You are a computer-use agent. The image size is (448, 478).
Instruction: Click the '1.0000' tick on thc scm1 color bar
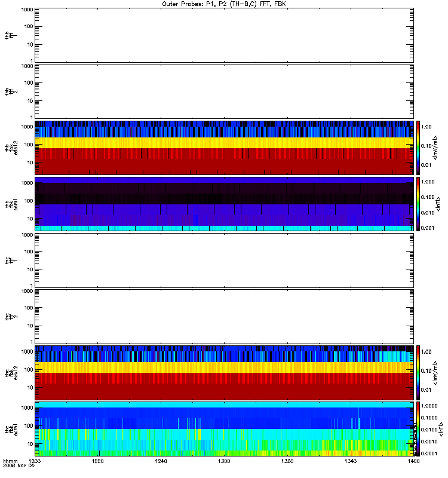[429, 406]
